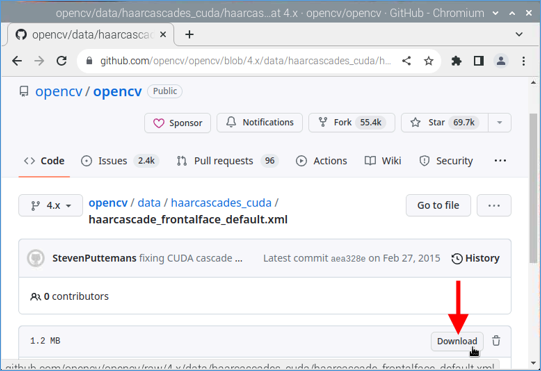Open the user profile avatar icon
Image resolution: width=541 pixels, height=371 pixels.
(501, 61)
